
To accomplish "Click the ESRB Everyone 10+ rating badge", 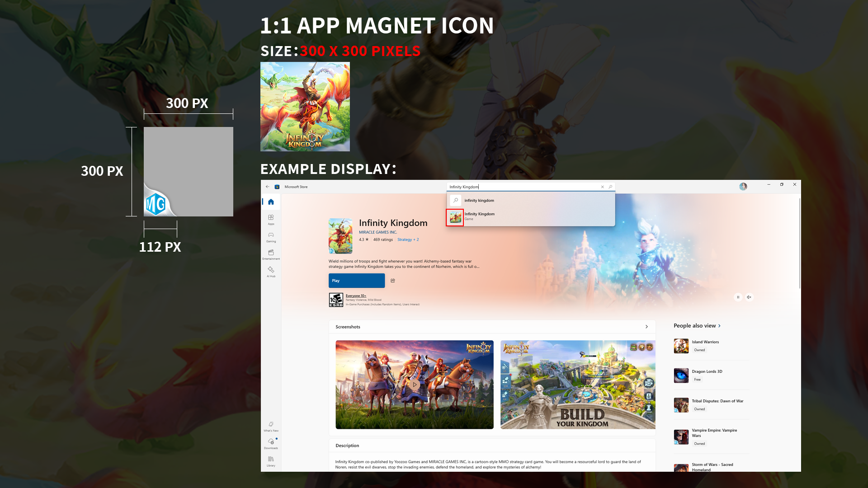I will point(336,300).
